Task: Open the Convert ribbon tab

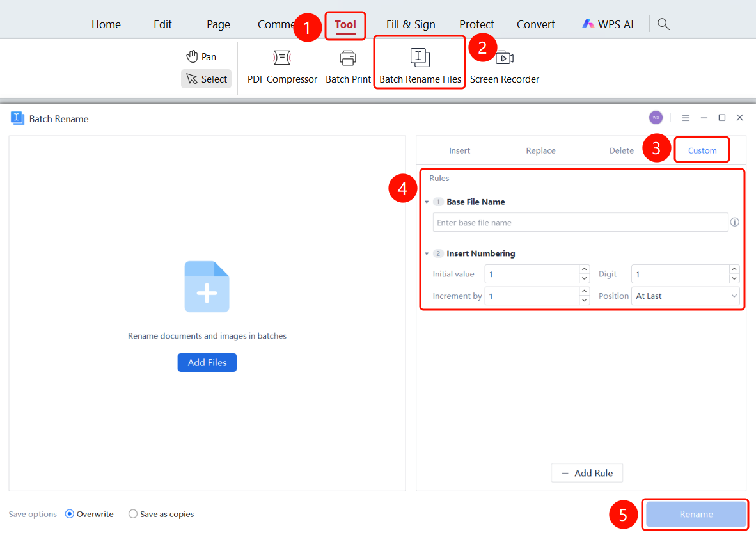Action: 536,24
